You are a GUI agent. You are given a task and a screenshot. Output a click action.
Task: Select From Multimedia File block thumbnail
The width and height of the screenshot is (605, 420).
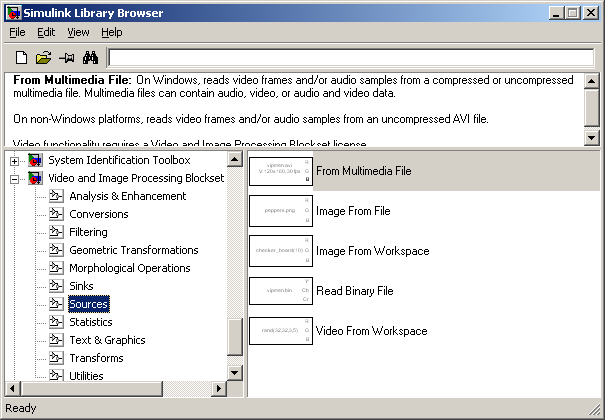pos(281,171)
